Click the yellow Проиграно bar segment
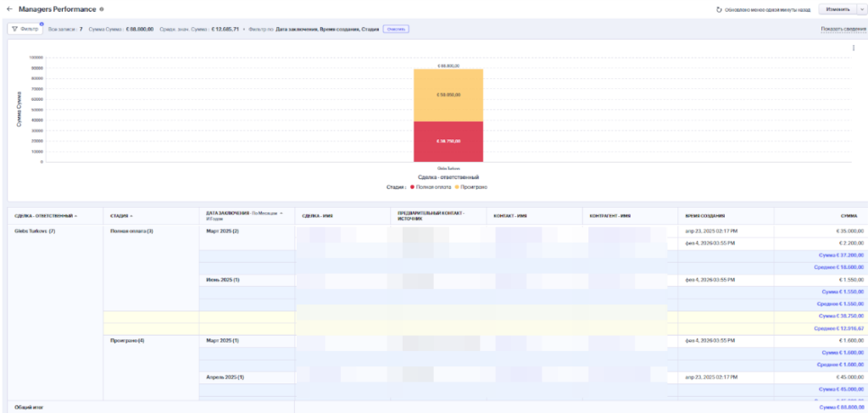868x413 pixels. point(448,95)
